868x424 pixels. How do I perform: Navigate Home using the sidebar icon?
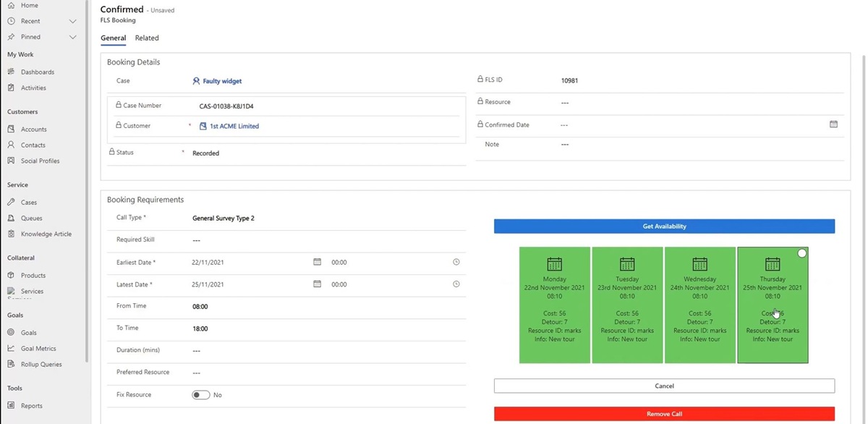tap(25, 5)
